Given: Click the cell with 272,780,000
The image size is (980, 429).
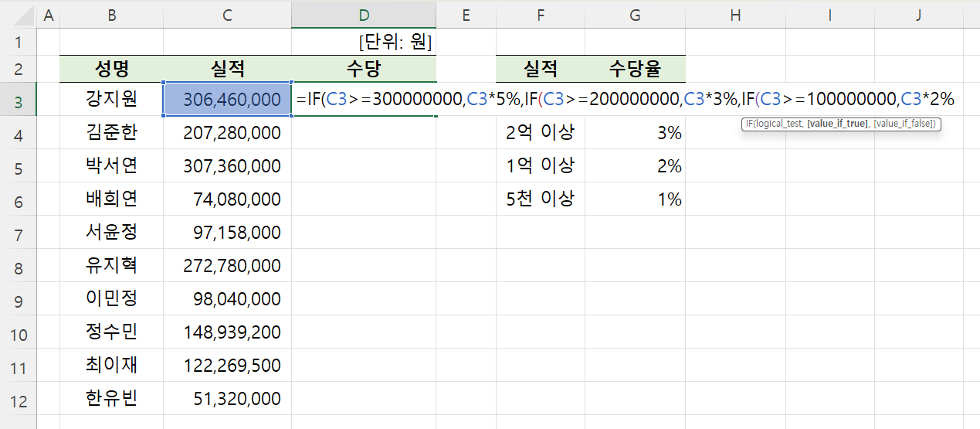Looking at the screenshot, I should [227, 266].
